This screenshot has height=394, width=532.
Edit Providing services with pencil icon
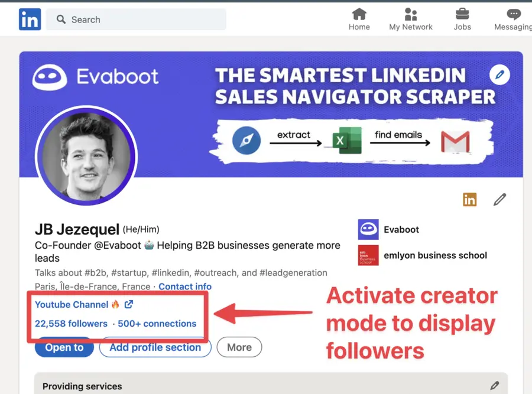coord(495,386)
